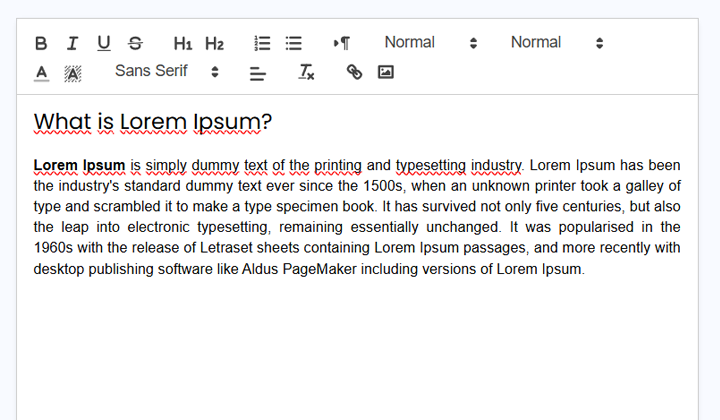720x420 pixels.
Task: Apply Heading 1 style
Action: click(x=183, y=43)
